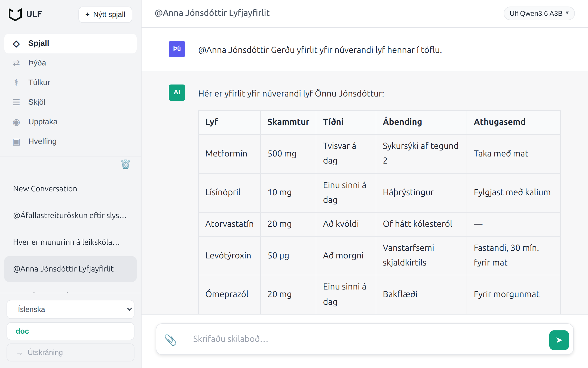588x368 pixels.
Task: Send message with the green arrow button
Action: coord(559,340)
